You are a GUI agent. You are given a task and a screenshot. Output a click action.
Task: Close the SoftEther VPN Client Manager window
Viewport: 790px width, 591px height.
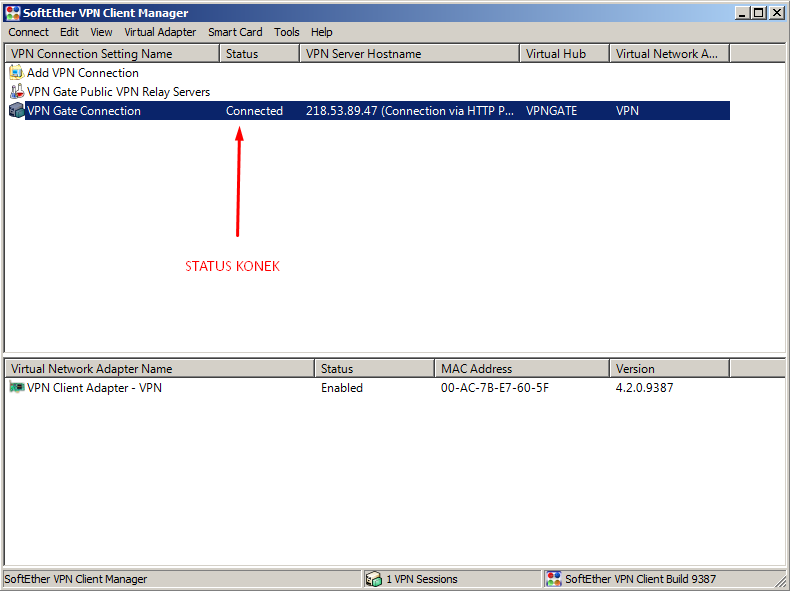pyautogui.click(x=777, y=13)
